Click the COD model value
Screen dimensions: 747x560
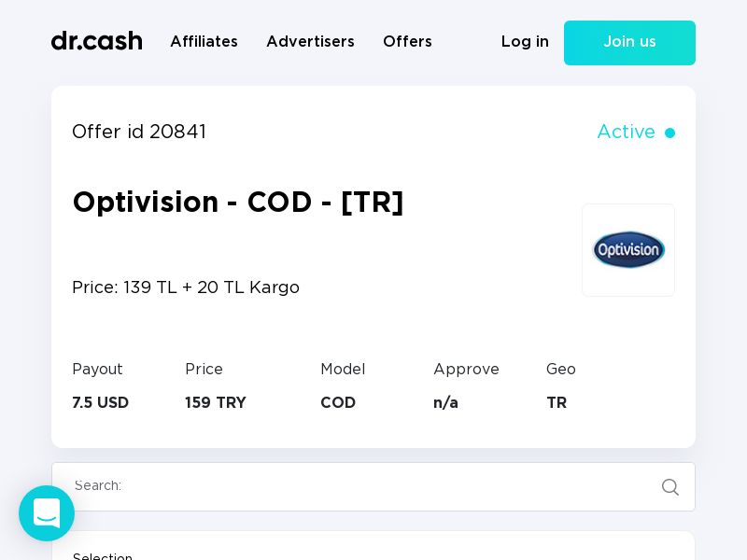pos(338,403)
